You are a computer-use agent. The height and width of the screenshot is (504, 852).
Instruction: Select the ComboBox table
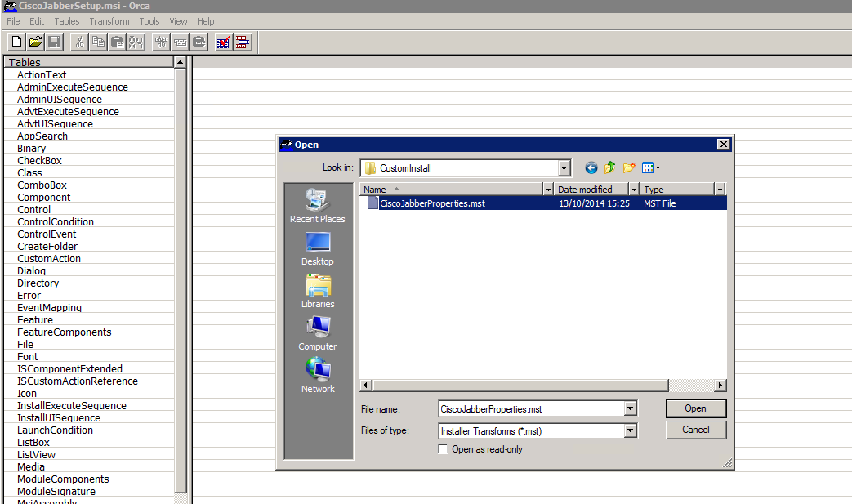[42, 185]
